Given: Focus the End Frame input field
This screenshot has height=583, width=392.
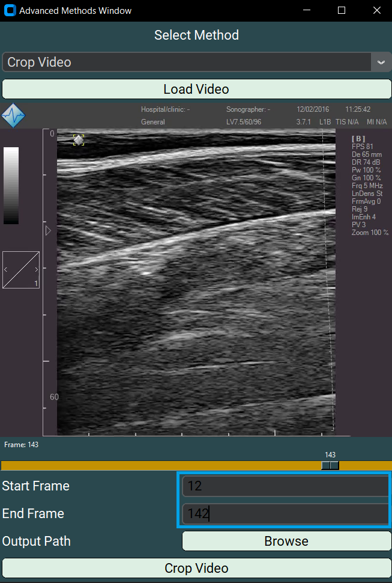Looking at the screenshot, I should 286,514.
